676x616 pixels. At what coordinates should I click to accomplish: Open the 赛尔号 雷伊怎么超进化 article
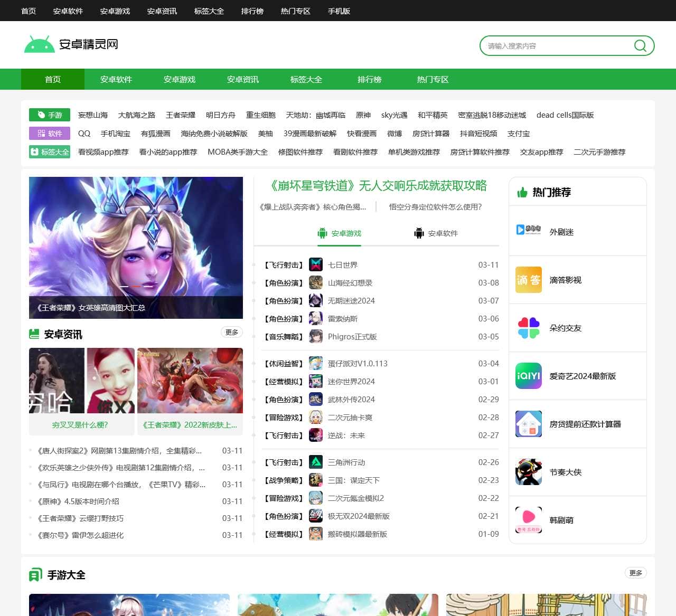click(x=80, y=535)
